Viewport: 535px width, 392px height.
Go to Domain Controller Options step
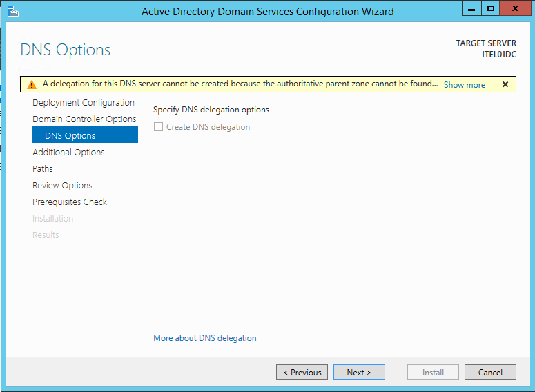coord(84,119)
